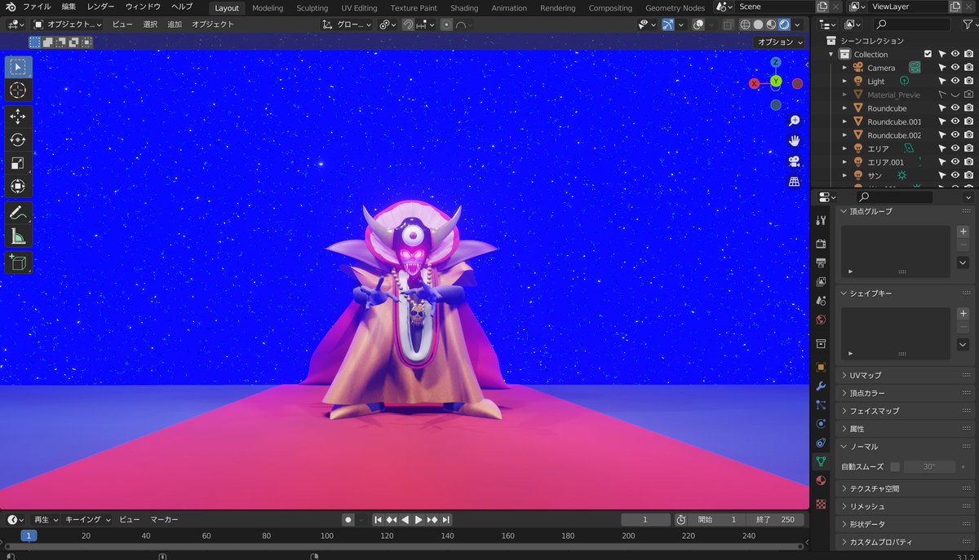Expand the UVマップ panel
Screen dimensions: 979x560
844,375
